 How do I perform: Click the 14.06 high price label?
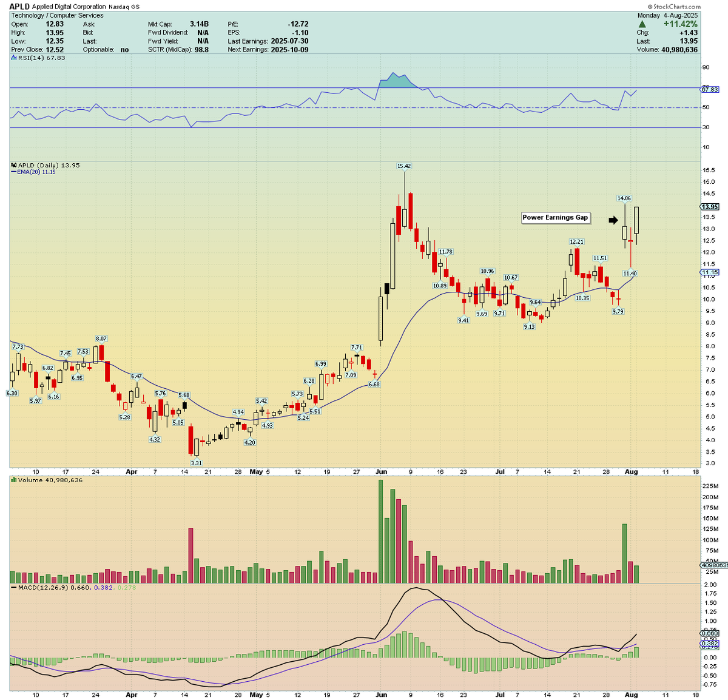624,198
